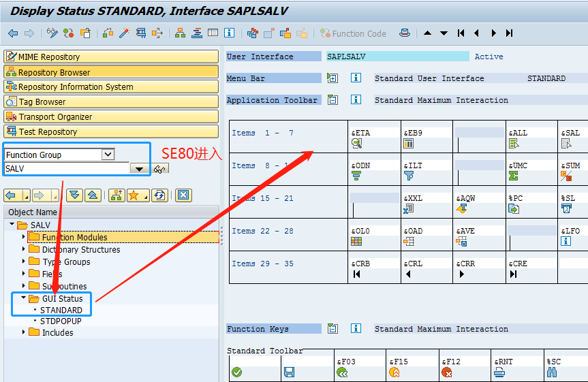Expand the Subroutines folder
The width and height of the screenshot is (588, 382).
pos(24,286)
